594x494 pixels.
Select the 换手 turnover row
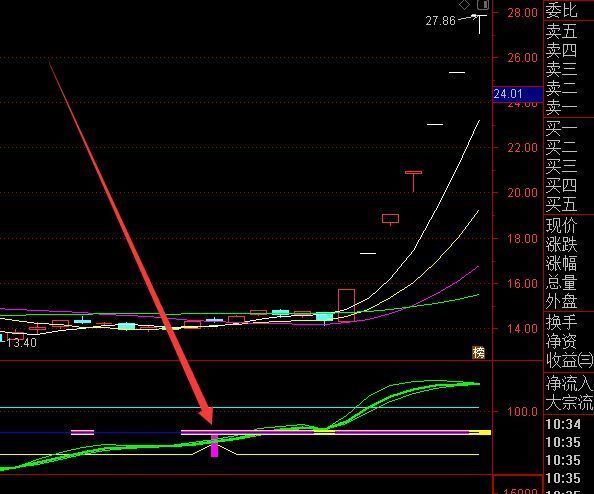[x=561, y=322]
